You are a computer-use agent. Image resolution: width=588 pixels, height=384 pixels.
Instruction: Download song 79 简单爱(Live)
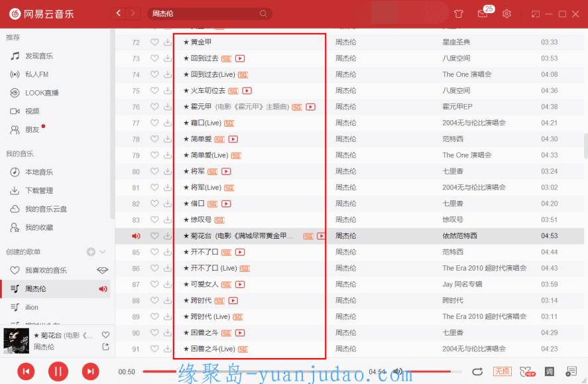(168, 155)
